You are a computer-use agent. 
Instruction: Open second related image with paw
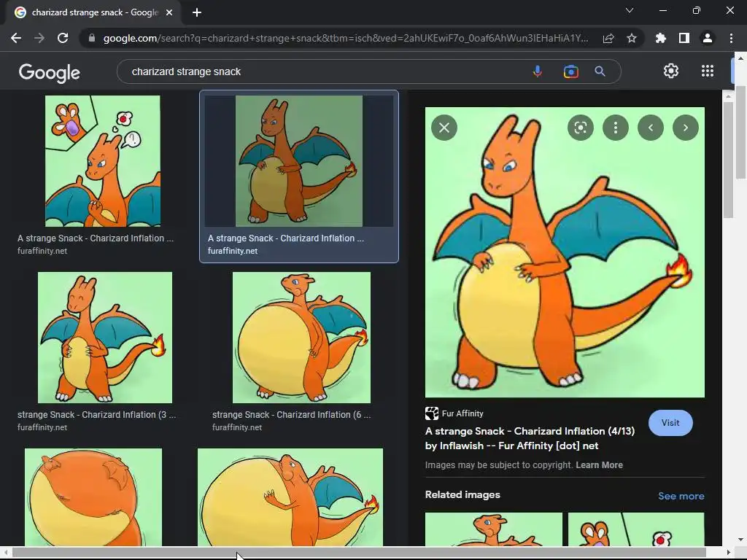pos(636,529)
